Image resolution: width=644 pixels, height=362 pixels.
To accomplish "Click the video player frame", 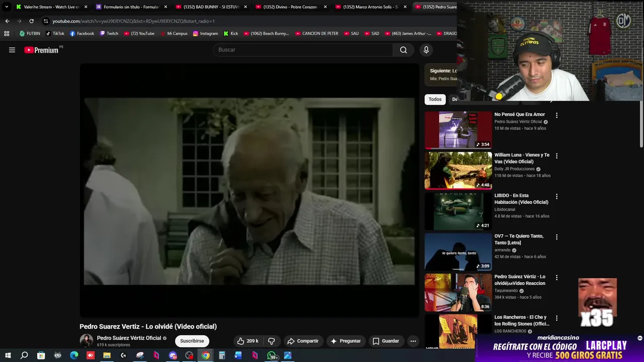I will 249,191.
